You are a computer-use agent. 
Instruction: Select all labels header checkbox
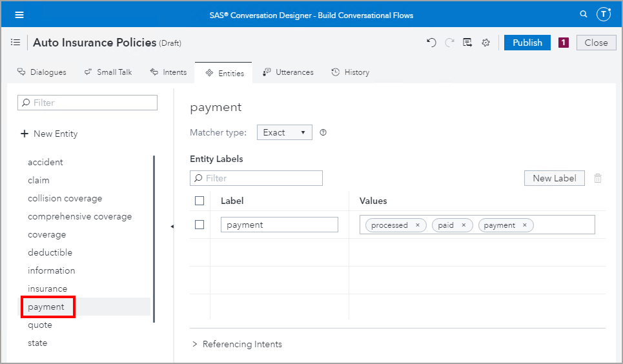(x=199, y=201)
